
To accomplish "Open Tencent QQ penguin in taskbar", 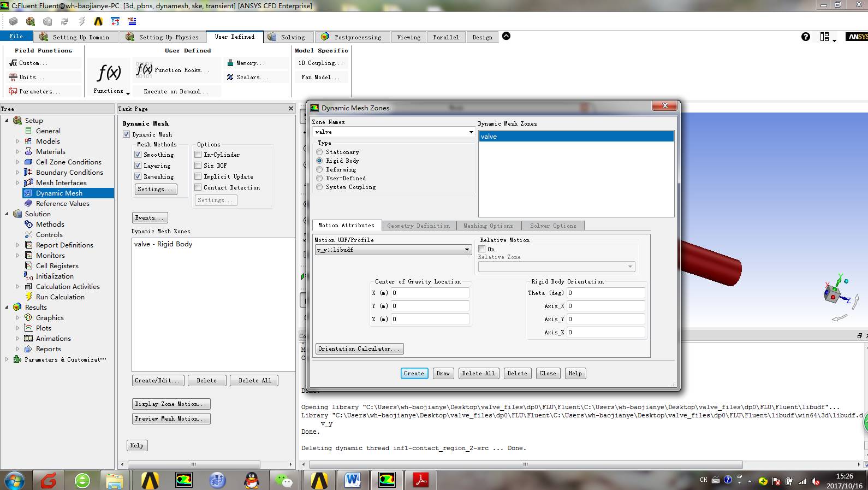I will (x=251, y=480).
